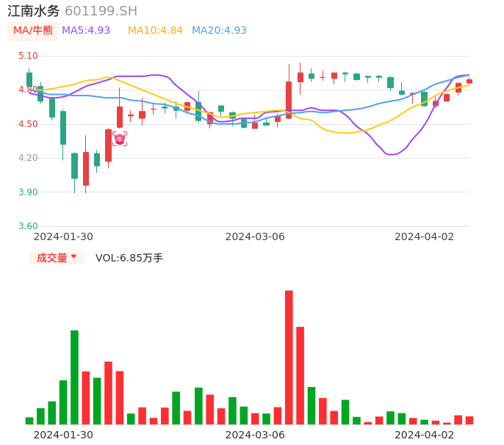Click the 3.60 price axis label
The height and width of the screenshot is (445, 504).
pyautogui.click(x=27, y=226)
